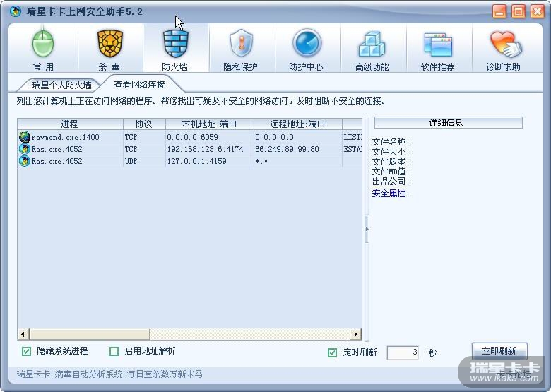The height and width of the screenshot is (392, 551).
Task: Minimize the 瑞星卡卡 window
Action: click(x=499, y=11)
